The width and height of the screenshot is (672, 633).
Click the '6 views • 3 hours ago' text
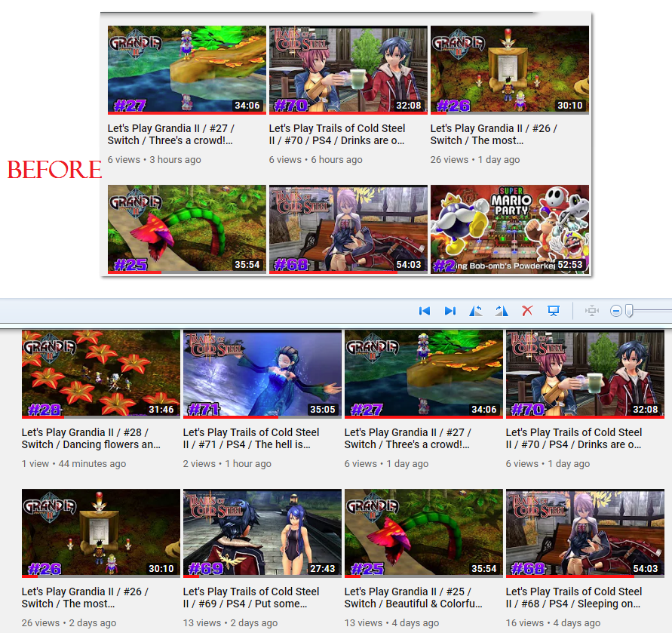155,159
